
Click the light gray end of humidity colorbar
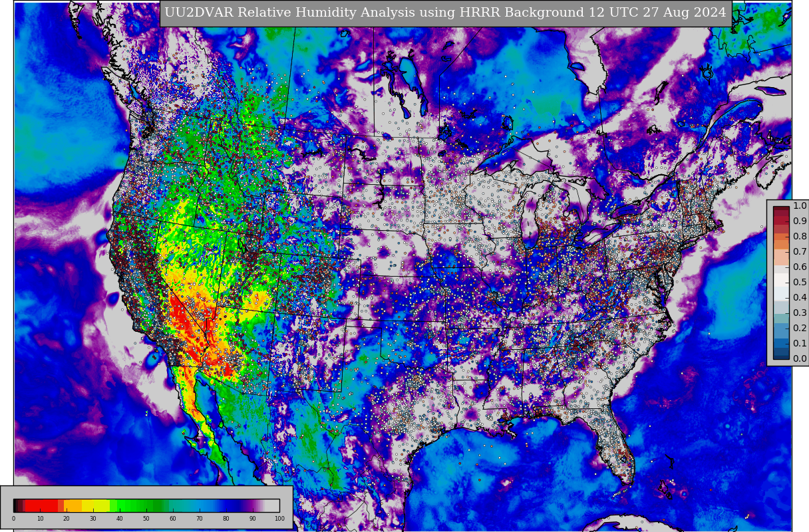[272, 505]
